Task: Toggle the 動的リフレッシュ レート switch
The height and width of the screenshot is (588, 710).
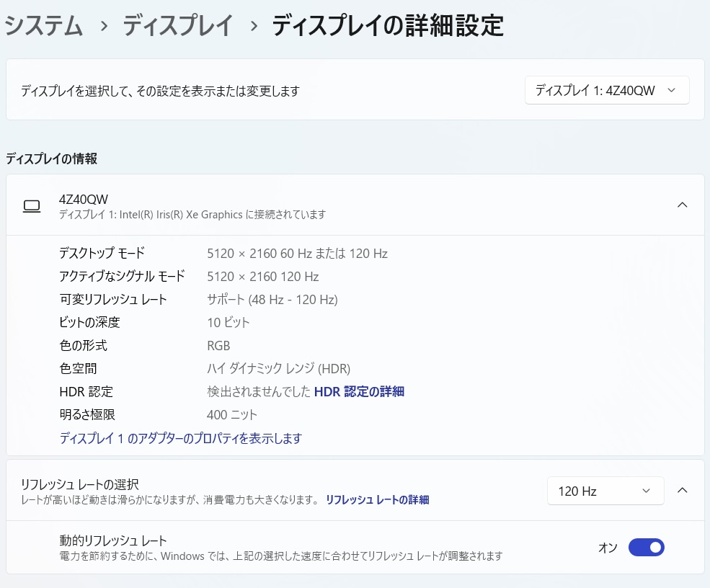Action: pos(646,548)
